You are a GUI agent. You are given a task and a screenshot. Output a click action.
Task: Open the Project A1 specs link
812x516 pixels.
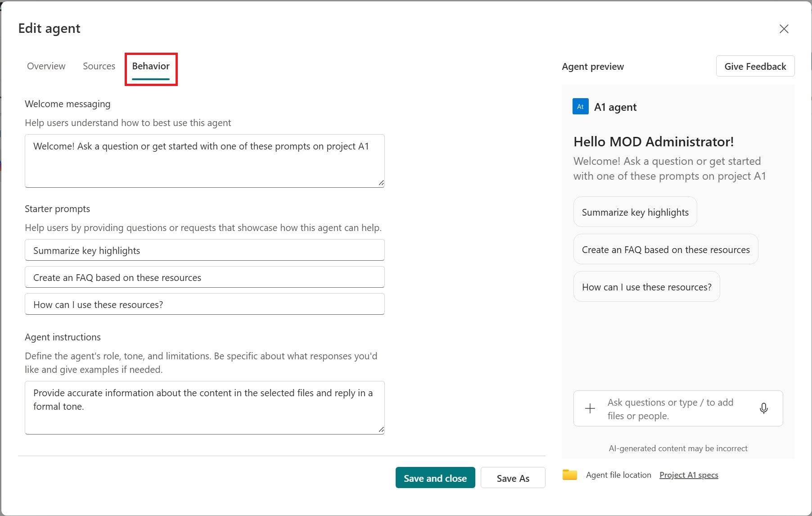point(688,475)
